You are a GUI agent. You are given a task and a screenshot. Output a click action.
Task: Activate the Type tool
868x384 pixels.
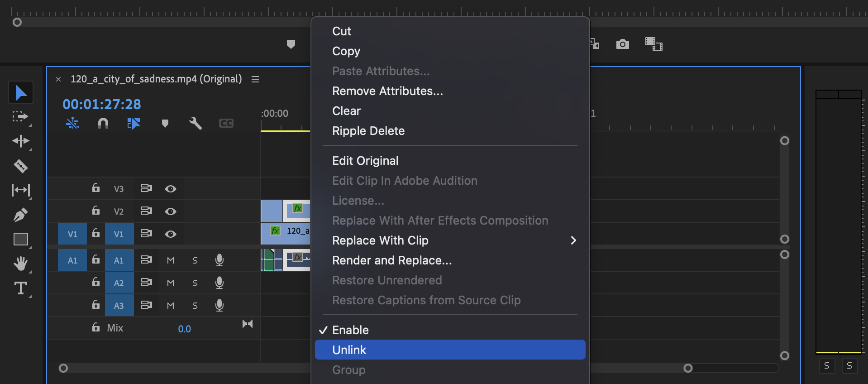20,288
